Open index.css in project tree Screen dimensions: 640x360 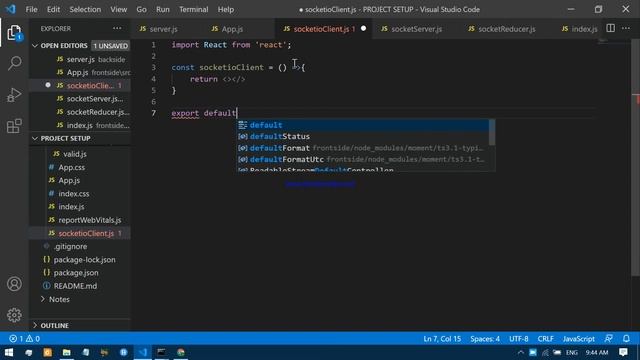[80, 193]
